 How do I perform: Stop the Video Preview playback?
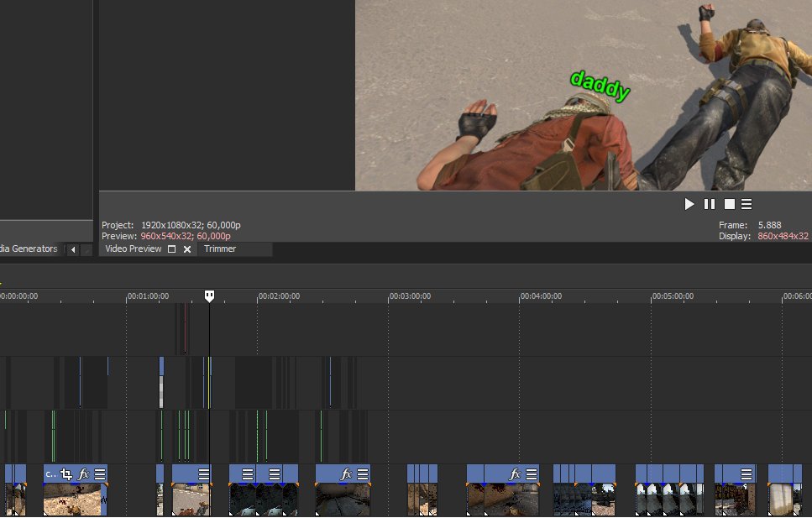(x=729, y=204)
